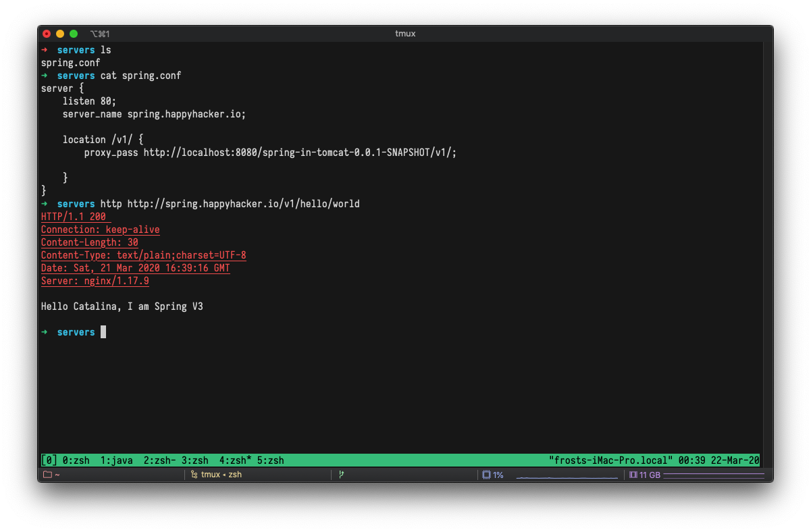Screen dimensions: 811x532
Task: Click the CPU chip icon beside 1%
Action: 486,475
